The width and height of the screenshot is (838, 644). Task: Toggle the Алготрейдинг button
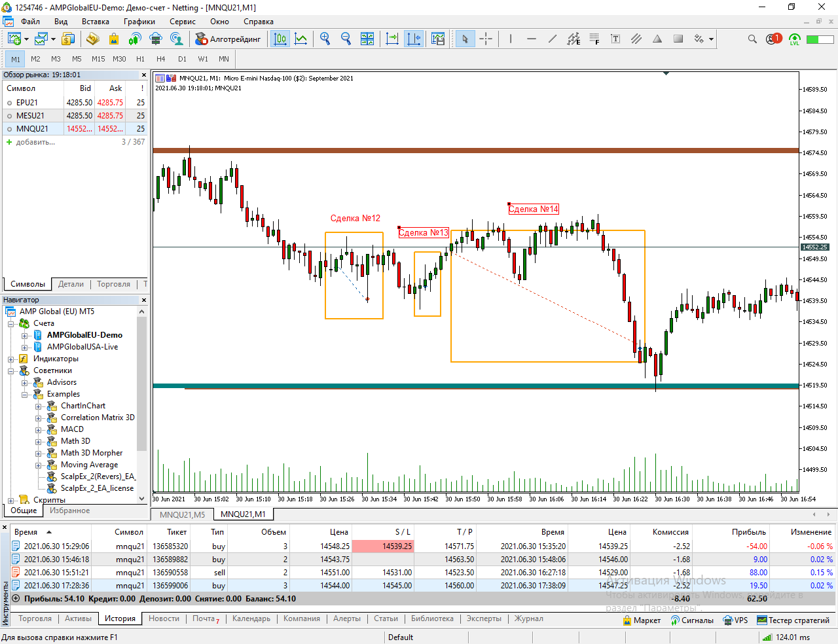(x=228, y=39)
